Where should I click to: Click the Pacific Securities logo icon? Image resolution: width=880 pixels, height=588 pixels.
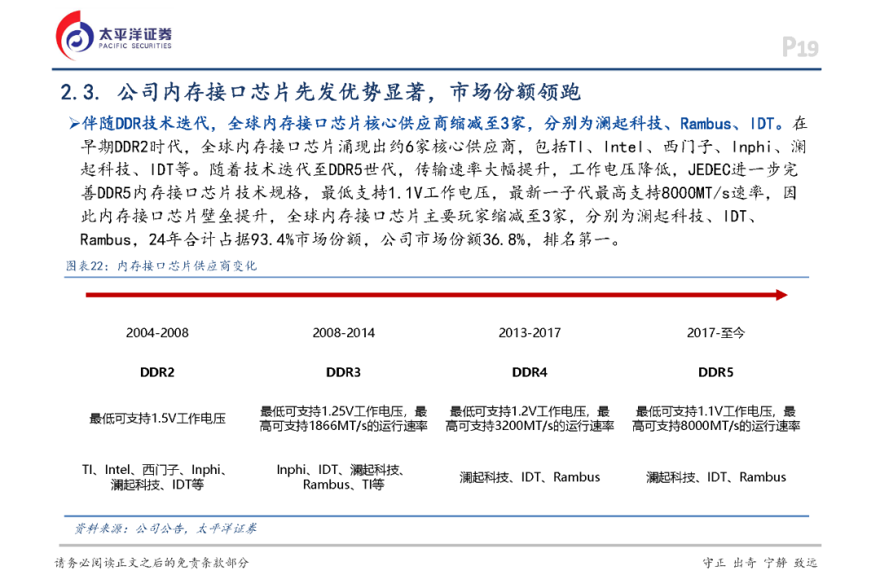pos(75,35)
